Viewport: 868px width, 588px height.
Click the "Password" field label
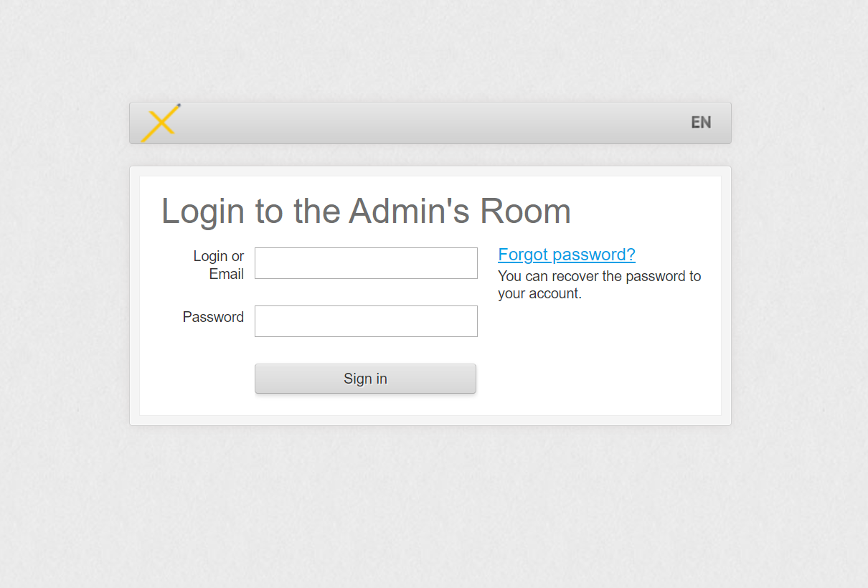pos(213,317)
